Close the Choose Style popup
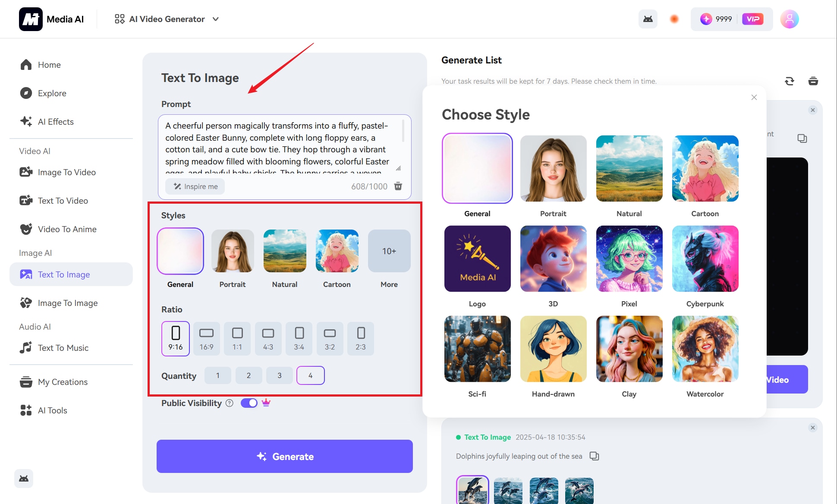Image resolution: width=837 pixels, height=504 pixels. (x=754, y=98)
